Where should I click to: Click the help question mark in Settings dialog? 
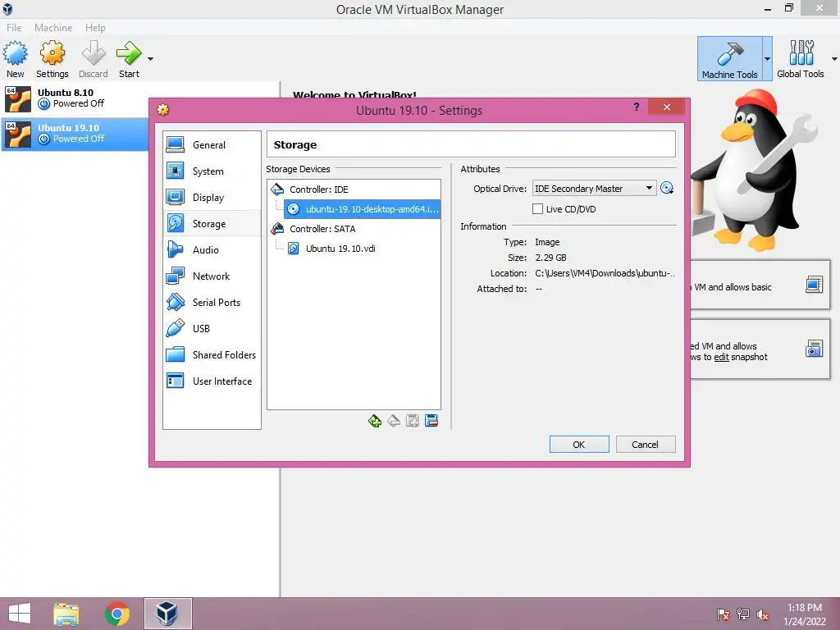point(637,107)
